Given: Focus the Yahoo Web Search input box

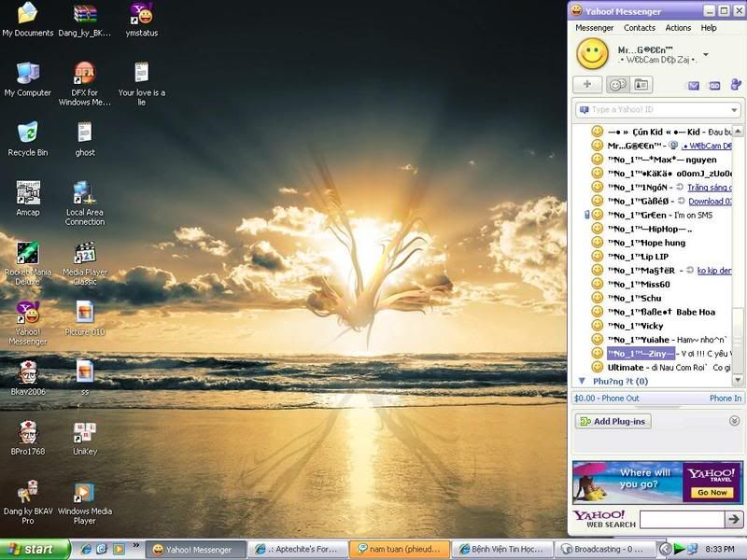Looking at the screenshot, I should [682, 519].
